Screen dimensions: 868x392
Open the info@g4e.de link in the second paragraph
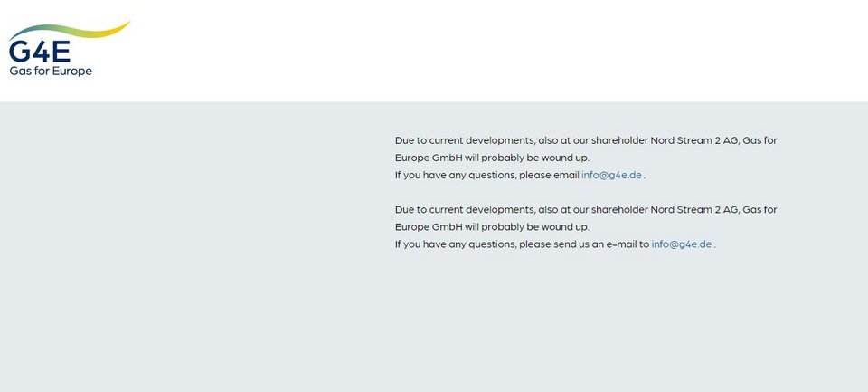pos(682,244)
